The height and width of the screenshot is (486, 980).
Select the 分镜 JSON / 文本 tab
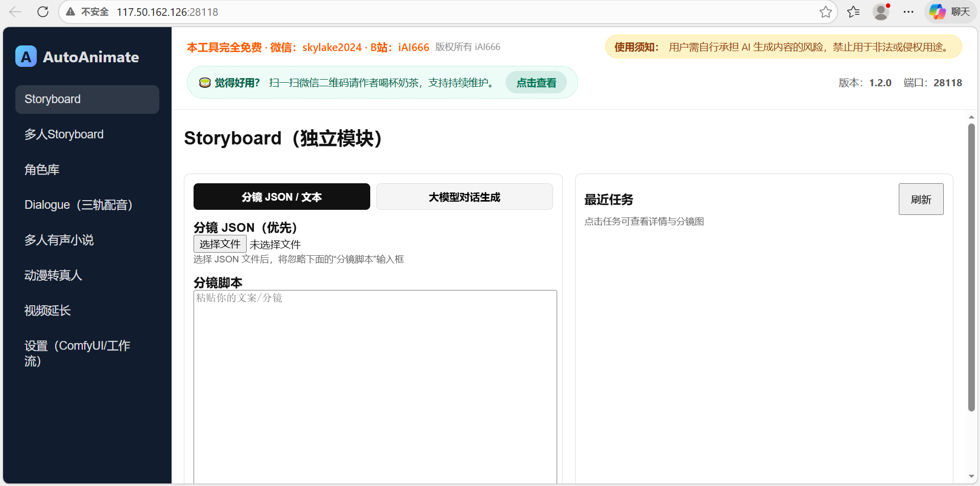[281, 197]
